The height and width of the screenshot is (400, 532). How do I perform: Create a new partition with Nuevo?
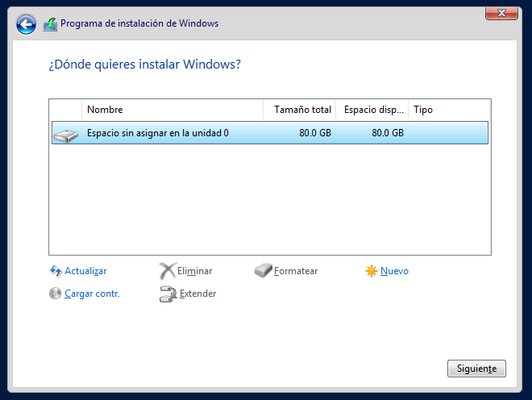(394, 271)
